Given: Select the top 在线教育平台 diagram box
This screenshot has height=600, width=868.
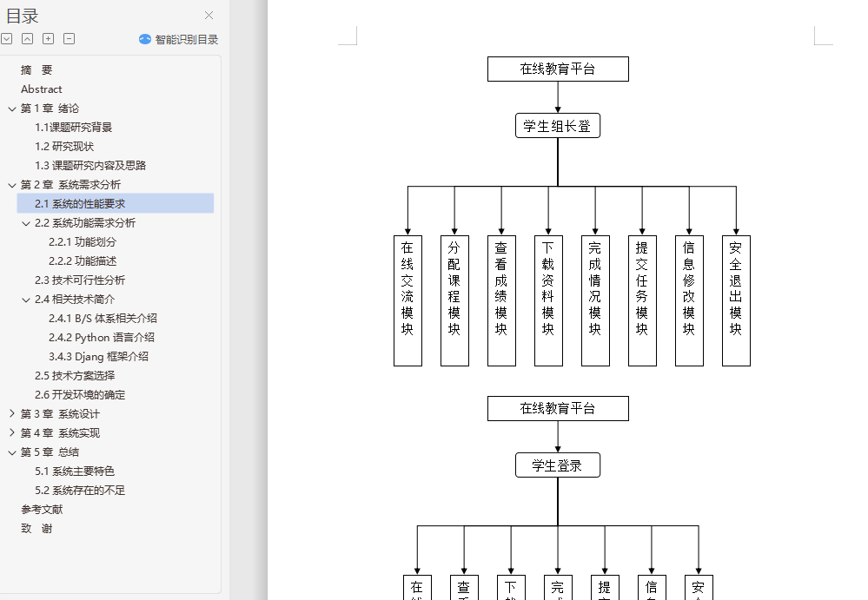Looking at the screenshot, I should (558, 69).
